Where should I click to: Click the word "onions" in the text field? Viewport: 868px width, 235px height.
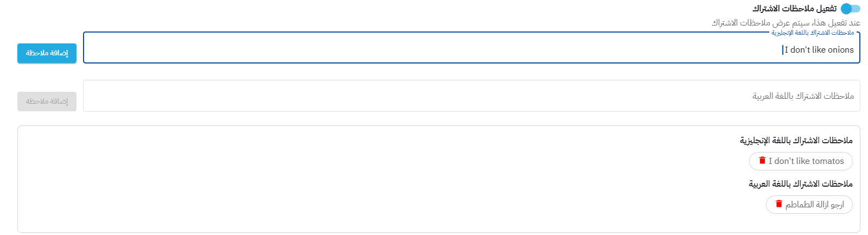point(841,50)
